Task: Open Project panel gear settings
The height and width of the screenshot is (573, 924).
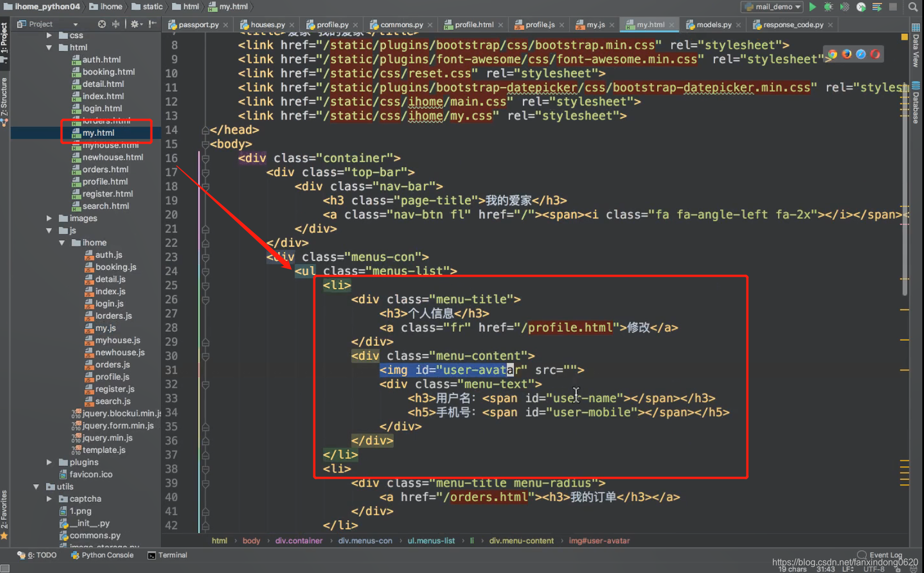Action: (x=135, y=24)
